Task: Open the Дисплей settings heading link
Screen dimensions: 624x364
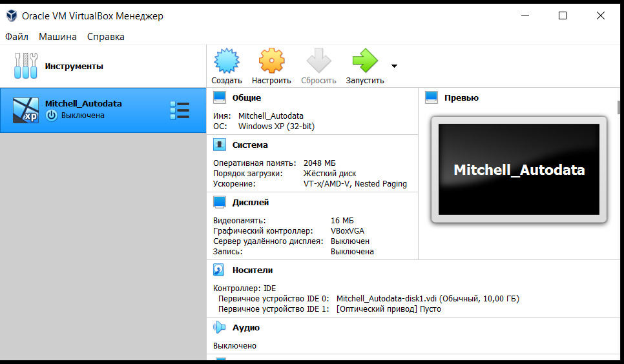Action: click(x=251, y=203)
